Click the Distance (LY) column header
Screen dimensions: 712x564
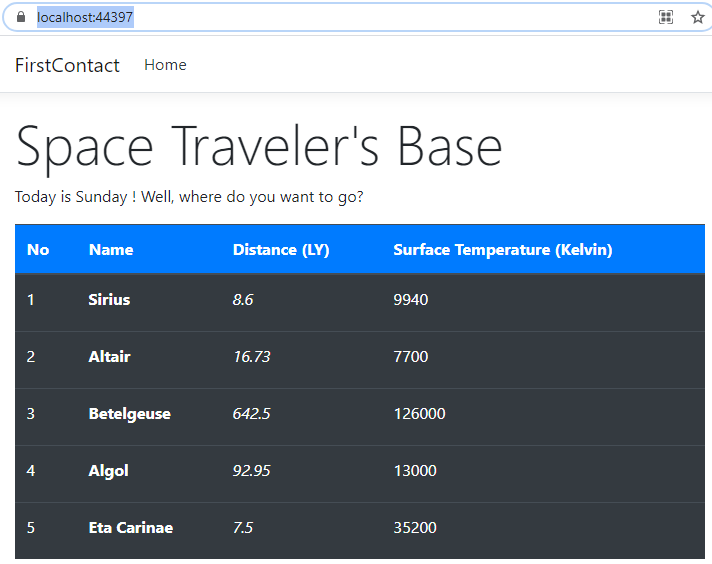point(281,250)
